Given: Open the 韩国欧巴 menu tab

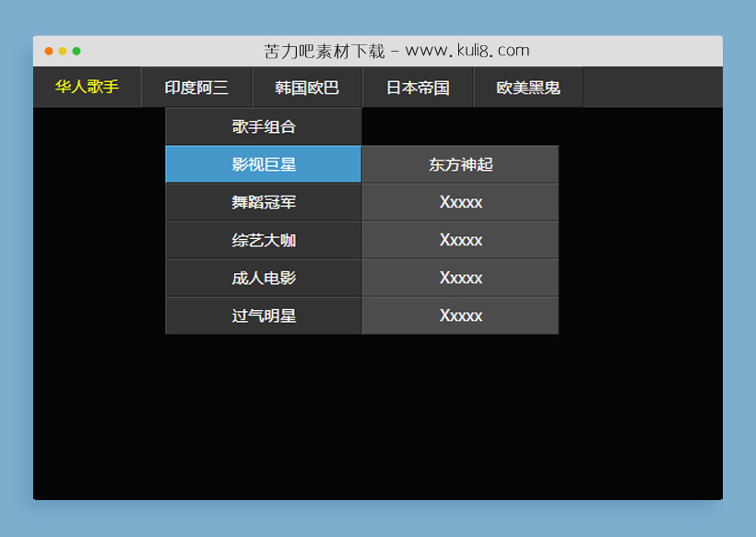Looking at the screenshot, I should (307, 88).
